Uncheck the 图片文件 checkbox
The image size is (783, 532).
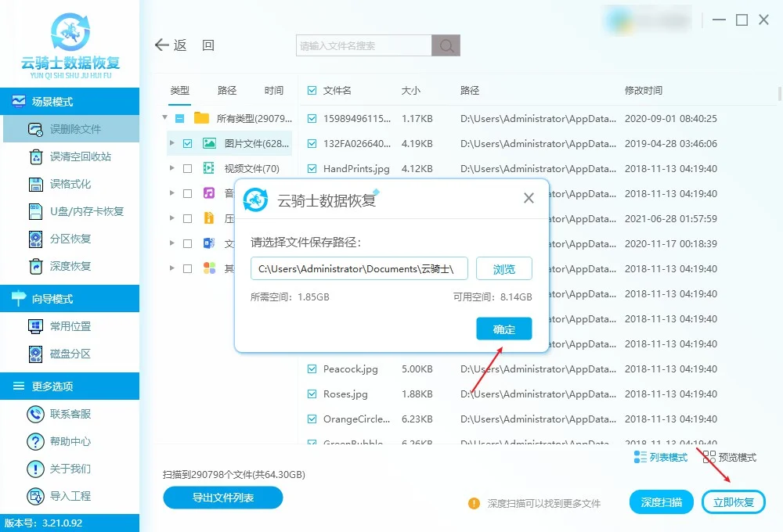(189, 143)
